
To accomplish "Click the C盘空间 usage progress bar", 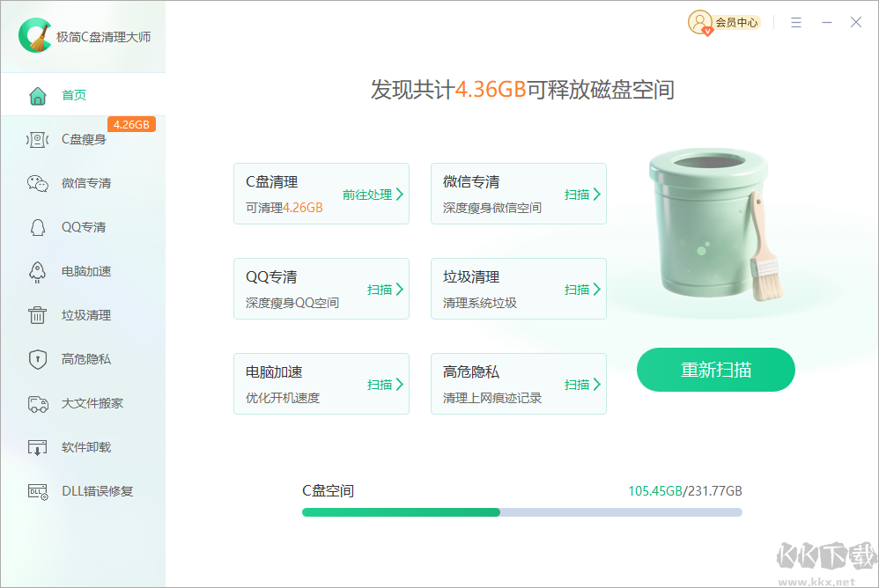I will 522,512.
